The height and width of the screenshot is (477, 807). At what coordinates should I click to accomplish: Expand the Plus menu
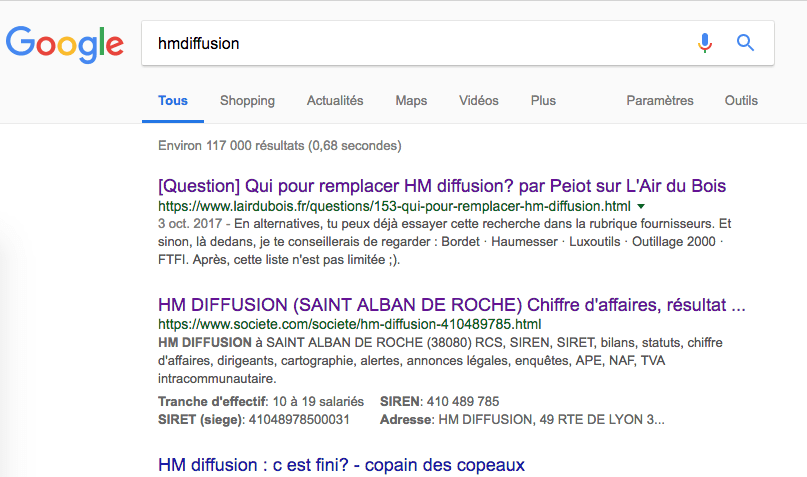pyautogui.click(x=543, y=100)
